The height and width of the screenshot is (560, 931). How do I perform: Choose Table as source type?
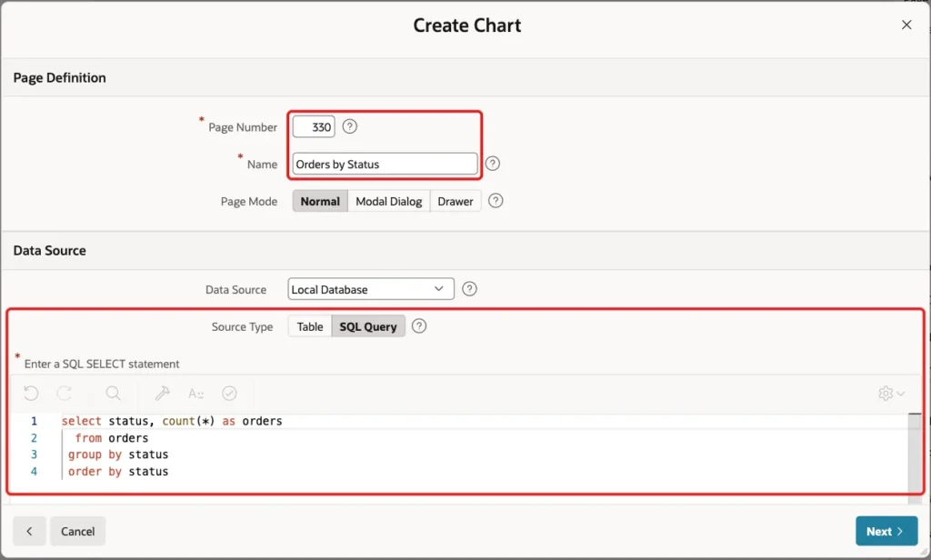(310, 326)
